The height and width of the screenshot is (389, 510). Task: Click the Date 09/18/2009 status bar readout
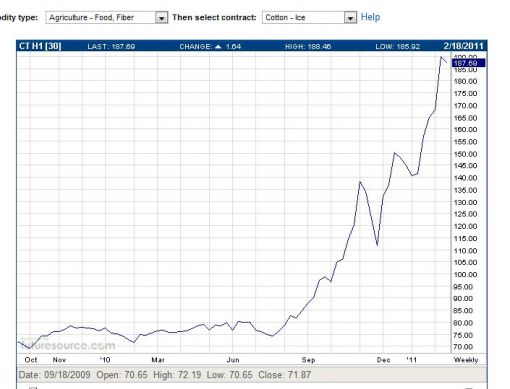pyautogui.click(x=55, y=375)
